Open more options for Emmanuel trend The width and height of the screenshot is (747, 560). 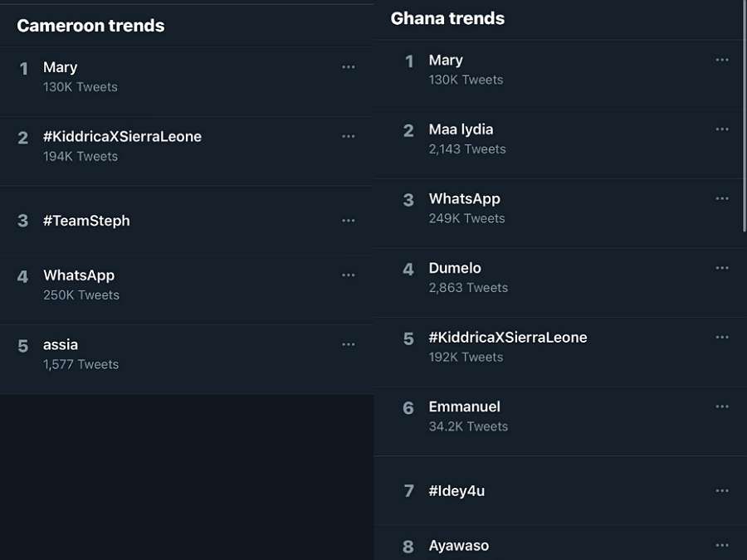(722, 407)
